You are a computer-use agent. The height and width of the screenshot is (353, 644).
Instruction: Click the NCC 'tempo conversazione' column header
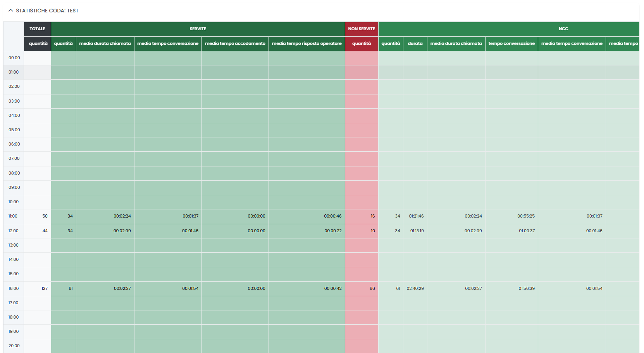click(x=511, y=43)
